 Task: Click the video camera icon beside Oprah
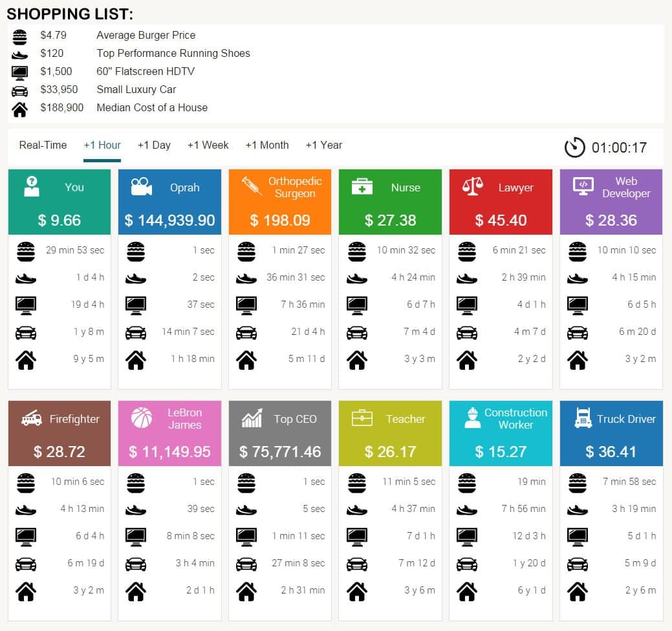pos(141,187)
